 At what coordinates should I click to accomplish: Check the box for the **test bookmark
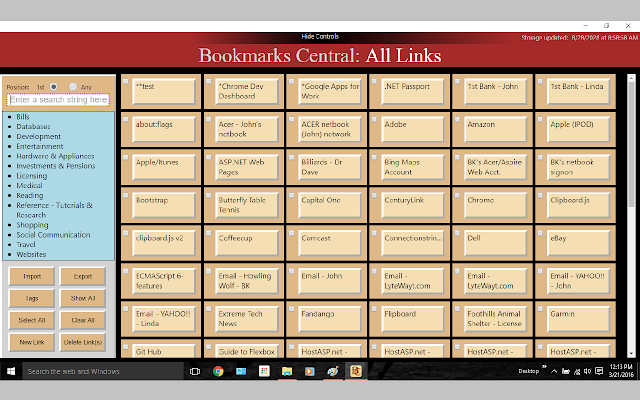coord(126,81)
